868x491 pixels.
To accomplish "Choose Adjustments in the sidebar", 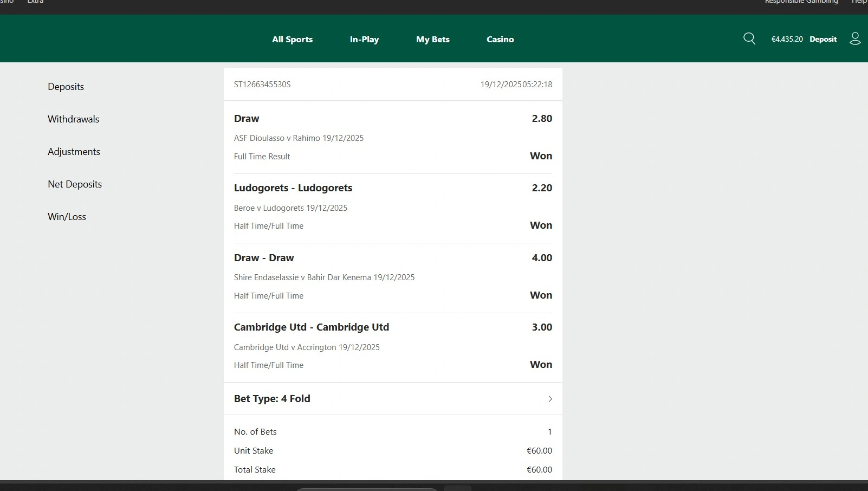I will point(74,152).
